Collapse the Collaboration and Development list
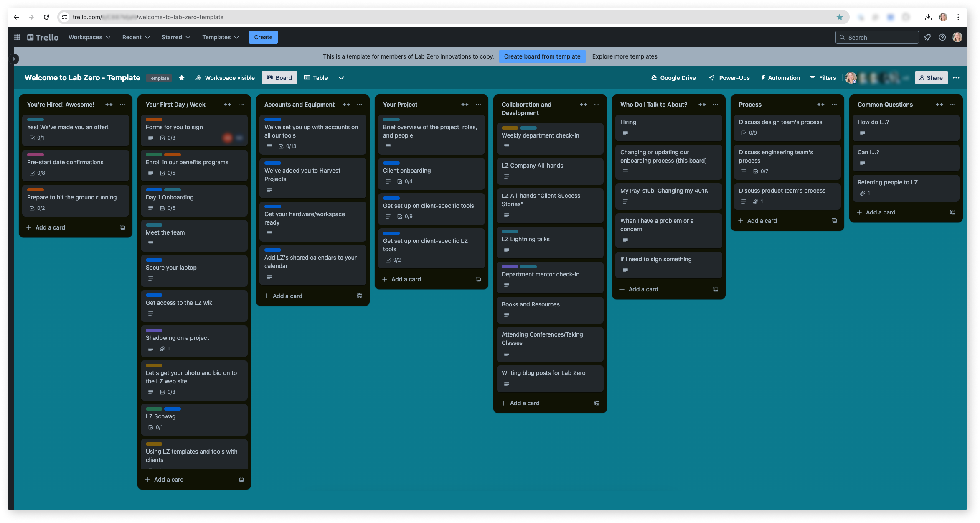The image size is (980, 523). pyautogui.click(x=584, y=105)
